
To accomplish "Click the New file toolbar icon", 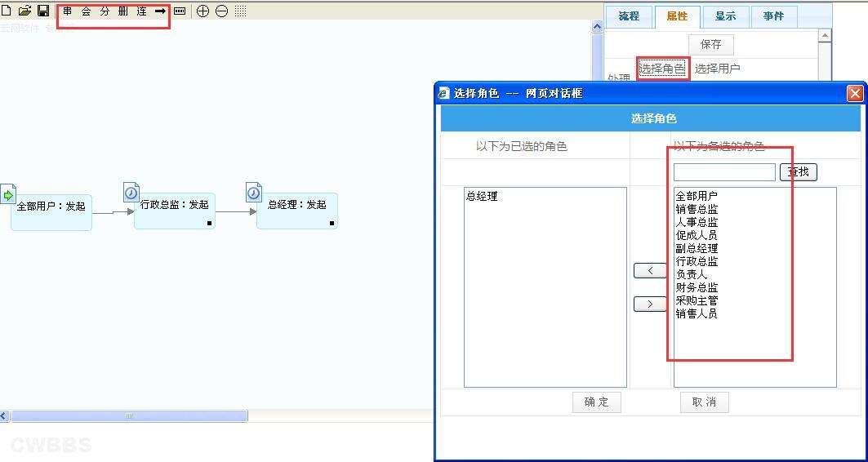I will pyautogui.click(x=6, y=11).
